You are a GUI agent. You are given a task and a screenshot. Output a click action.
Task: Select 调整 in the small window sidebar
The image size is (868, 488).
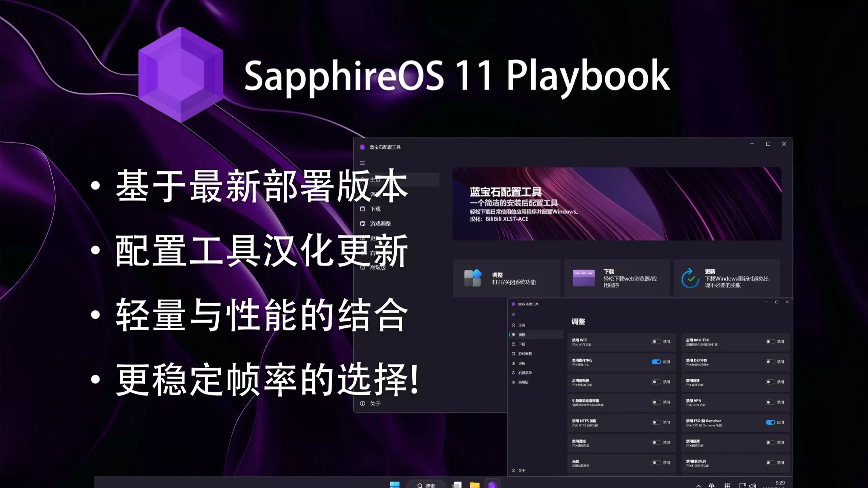(536, 334)
